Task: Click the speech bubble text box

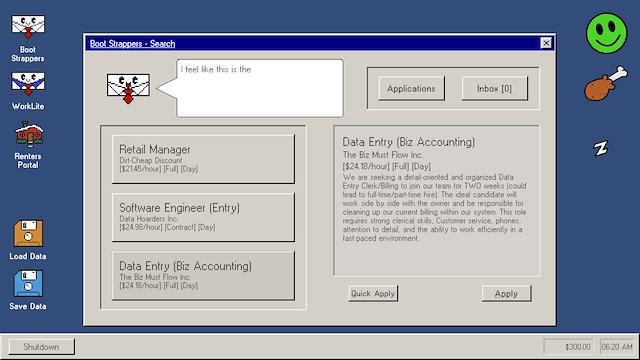Action: coord(260,88)
